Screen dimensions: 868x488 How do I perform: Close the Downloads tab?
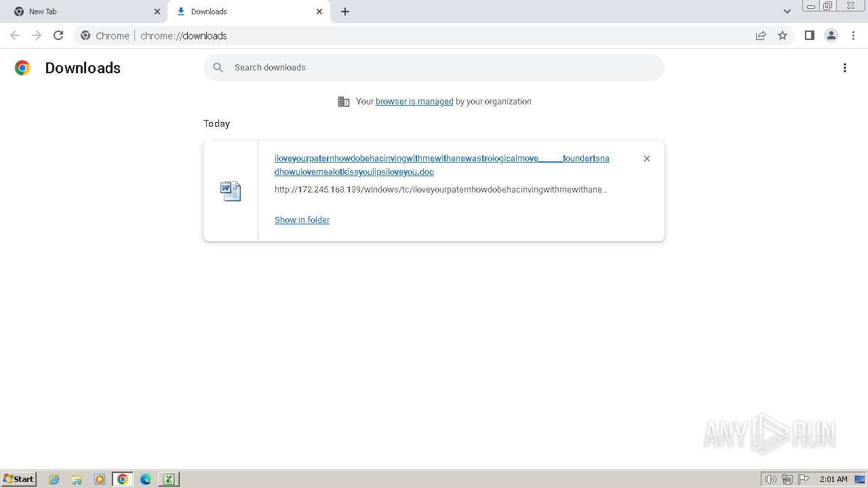click(319, 12)
